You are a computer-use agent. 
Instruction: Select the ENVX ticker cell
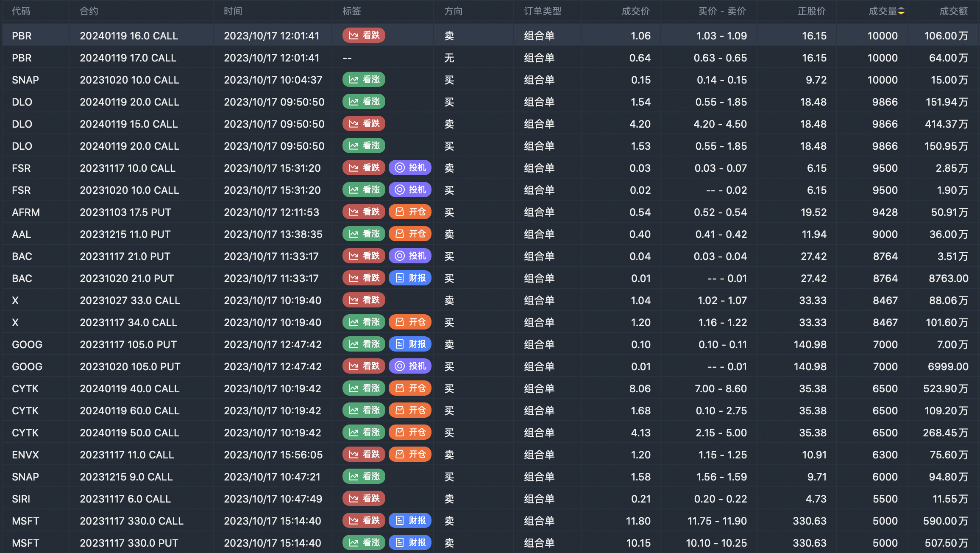[x=25, y=455]
